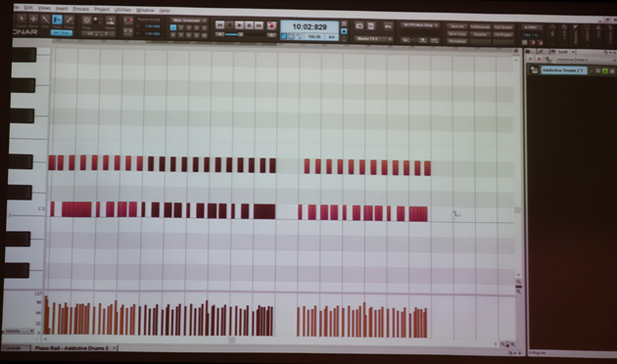
Task: Toggle the loop button below punch
Action: coord(128,32)
